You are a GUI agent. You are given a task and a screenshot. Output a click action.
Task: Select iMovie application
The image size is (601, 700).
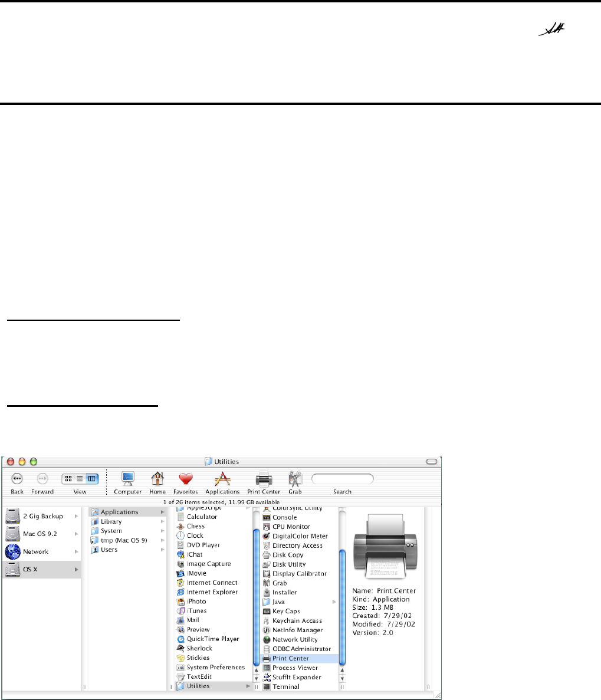(214, 573)
